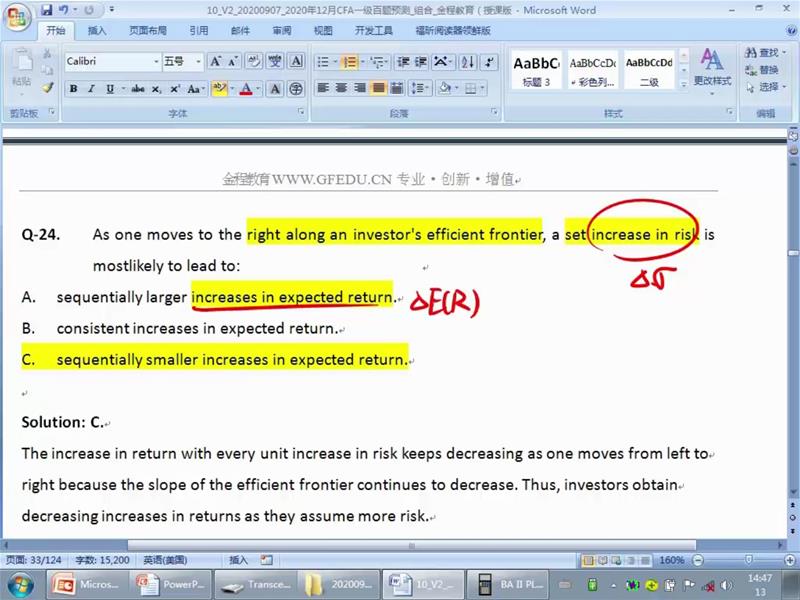This screenshot has height=600, width=800.
Task: Click the Format Painter brush icon
Action: (x=47, y=88)
